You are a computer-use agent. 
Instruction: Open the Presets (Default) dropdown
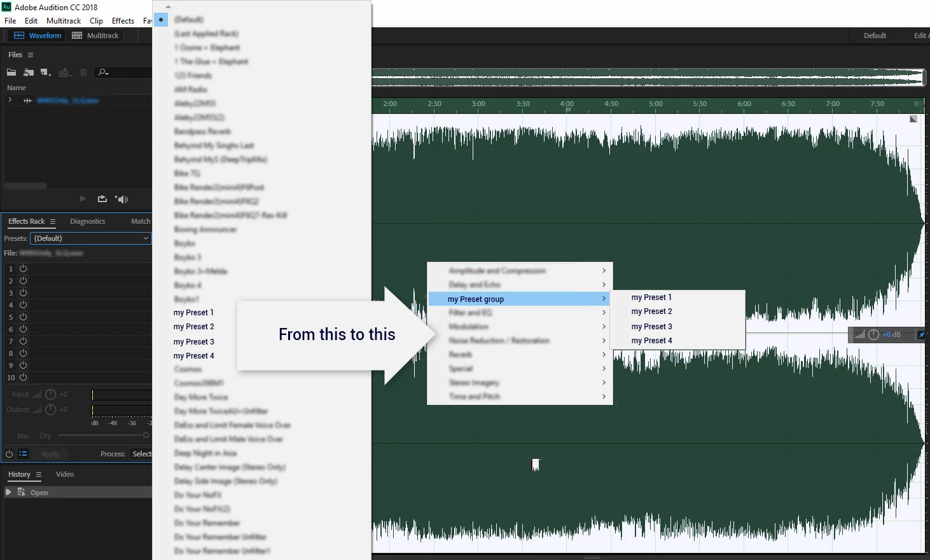tap(91, 238)
